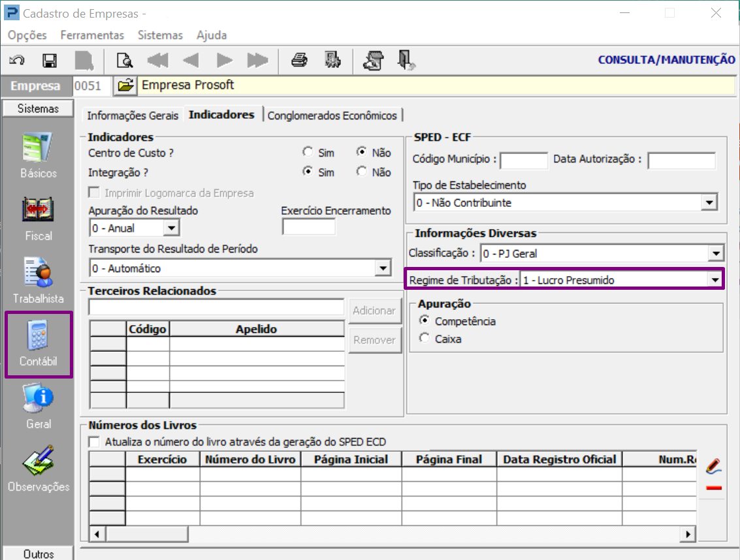Click the folder icon beside company code
This screenshot has width=740, height=560.
[x=125, y=86]
